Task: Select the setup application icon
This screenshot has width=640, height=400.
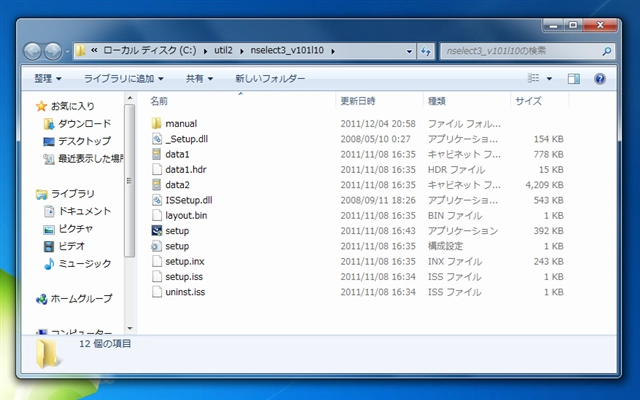Action: 157,231
